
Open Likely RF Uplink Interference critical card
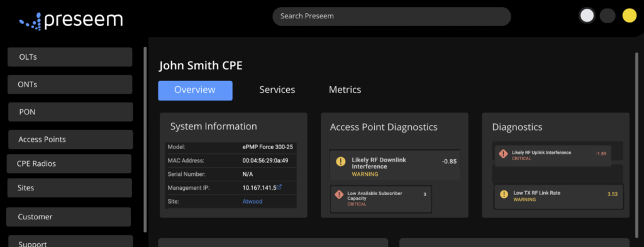(553, 155)
